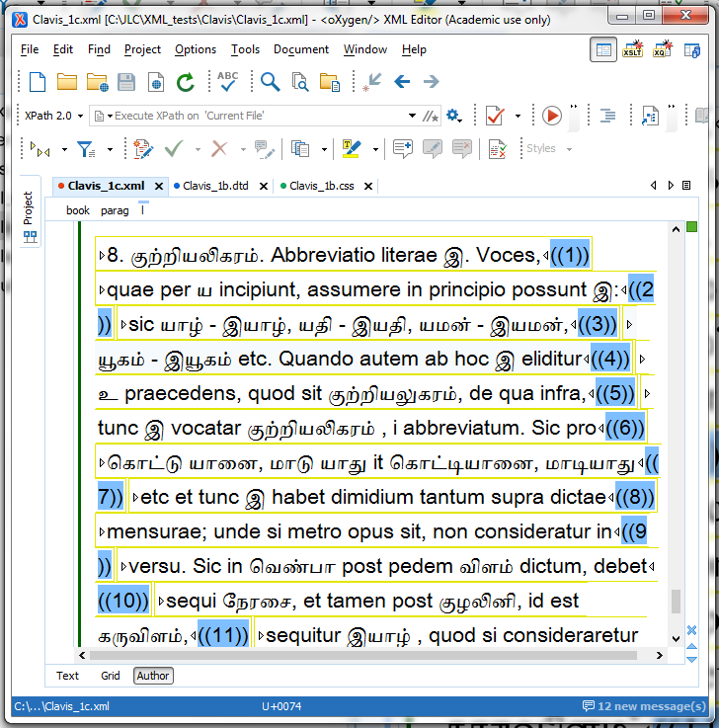This screenshot has height=728, width=719.
Task: Click the highlighted ((5)) marker
Action: click(x=615, y=393)
